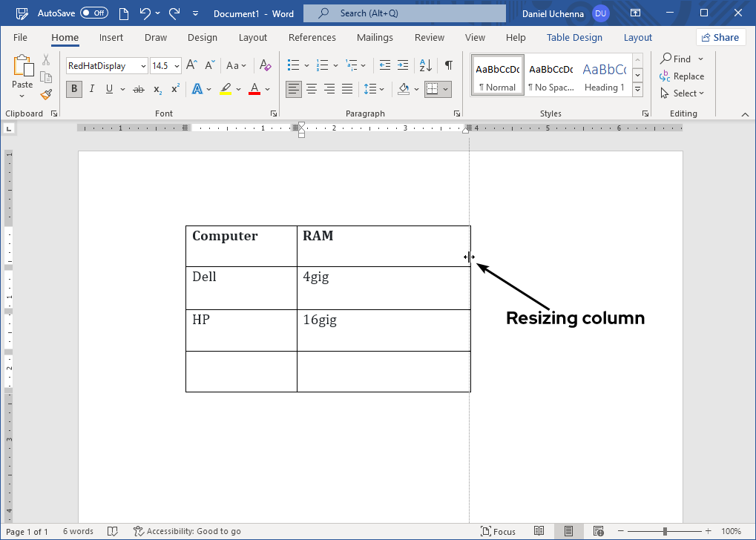
Task: Click the Search box in the title bar
Action: point(404,13)
